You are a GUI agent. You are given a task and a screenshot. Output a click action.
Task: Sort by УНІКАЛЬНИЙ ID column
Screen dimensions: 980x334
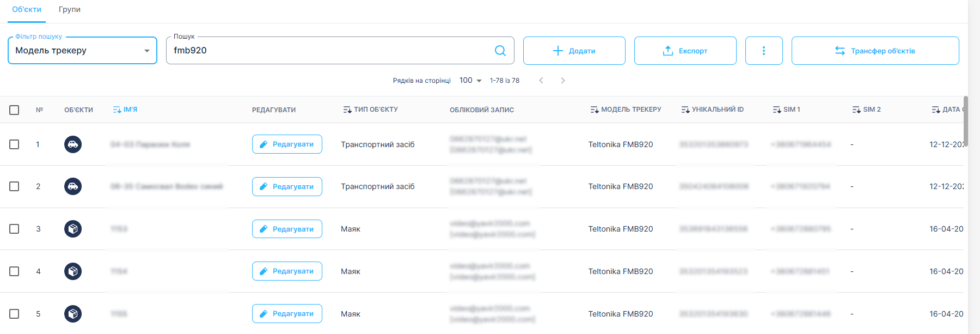point(712,110)
